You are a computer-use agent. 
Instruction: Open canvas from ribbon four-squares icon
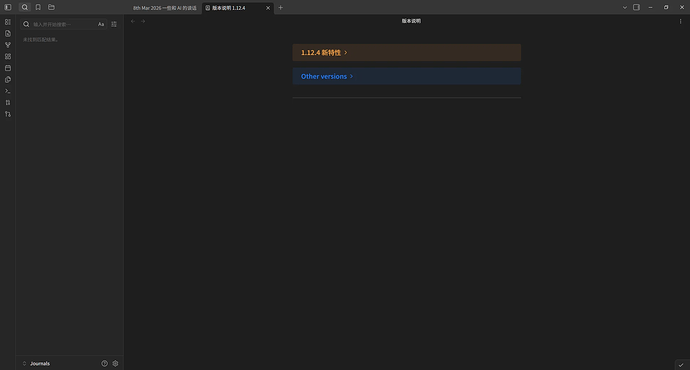coord(8,56)
